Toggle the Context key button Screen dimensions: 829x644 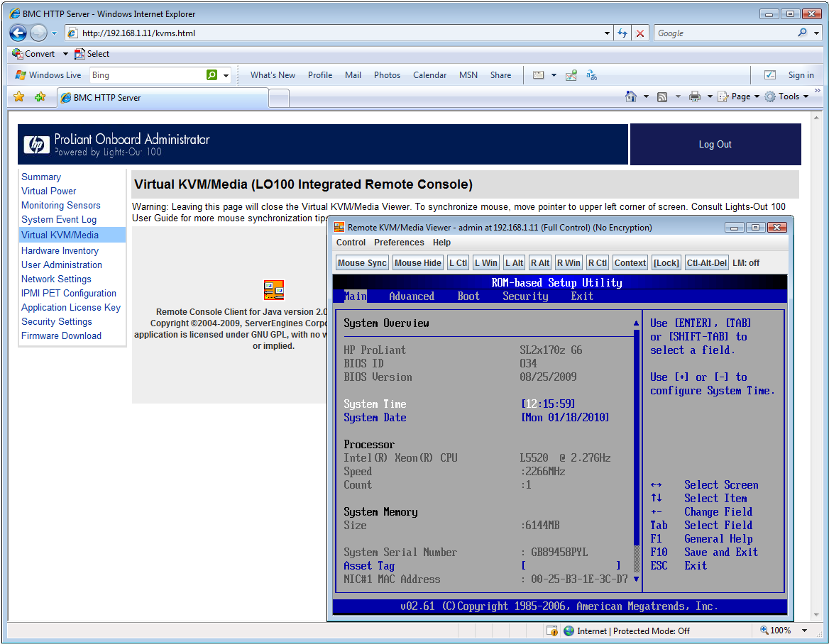point(630,262)
